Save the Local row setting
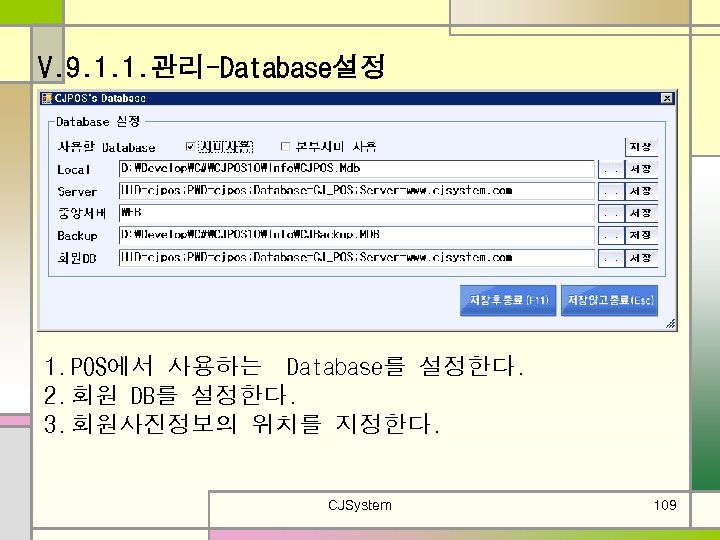The height and width of the screenshot is (540, 720). point(641,169)
